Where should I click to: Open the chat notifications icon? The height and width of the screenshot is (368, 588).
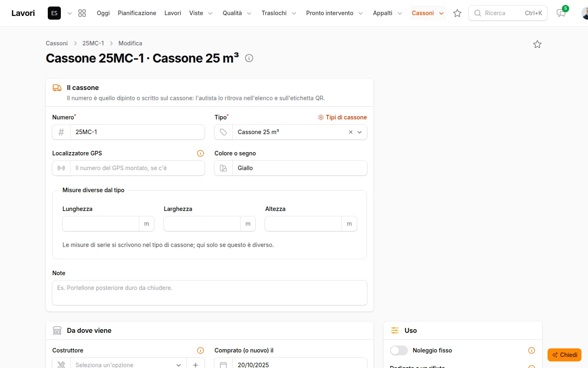(561, 13)
